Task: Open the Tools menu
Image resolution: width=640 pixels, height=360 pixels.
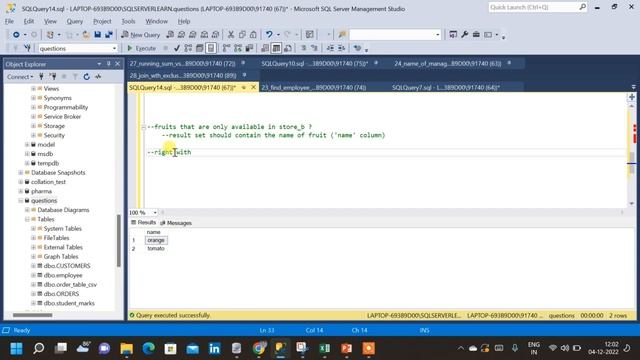Action: pos(128,21)
